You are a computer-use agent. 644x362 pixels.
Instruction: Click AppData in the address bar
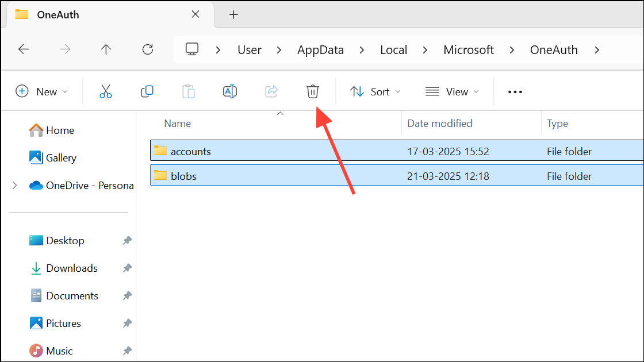[320, 50]
